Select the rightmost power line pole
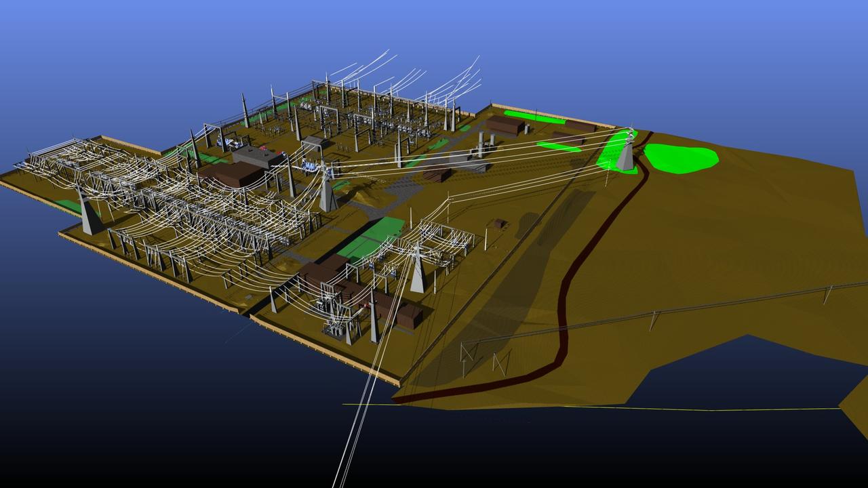 827,293
